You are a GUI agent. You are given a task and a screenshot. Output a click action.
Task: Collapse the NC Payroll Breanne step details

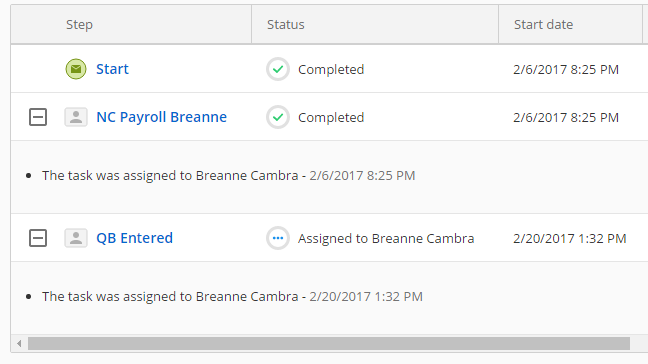(38, 117)
